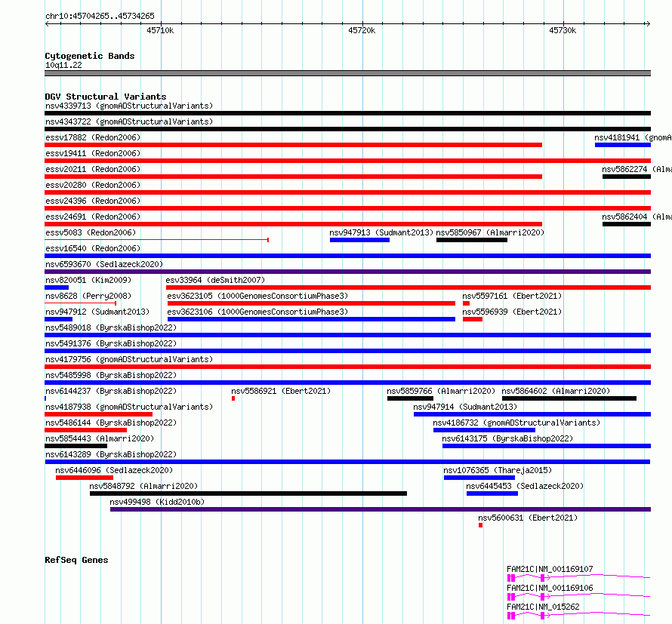Click the 45720k ruler position

pos(362,30)
